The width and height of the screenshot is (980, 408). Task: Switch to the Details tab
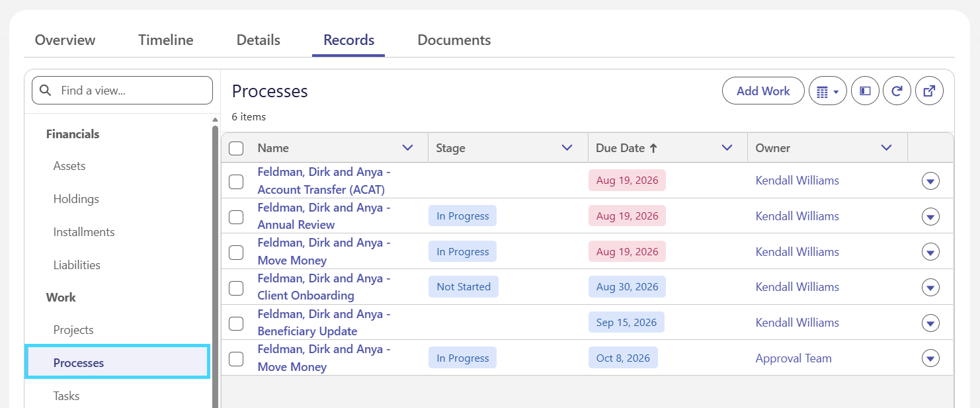tap(259, 40)
